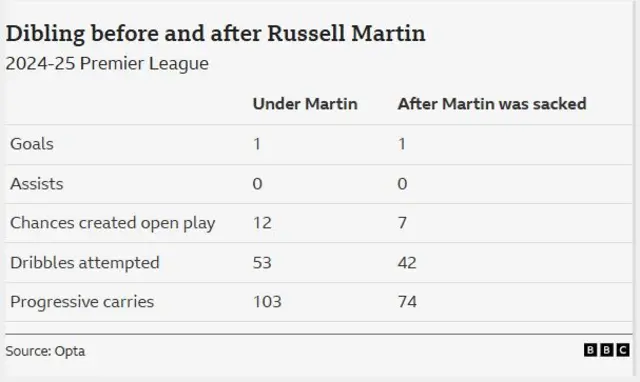Click the value 53 dribbles attempted
Screen dimensions: 640x382
tap(262, 263)
